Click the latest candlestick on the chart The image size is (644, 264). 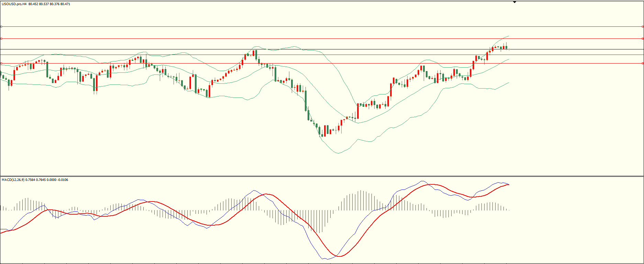(506, 47)
